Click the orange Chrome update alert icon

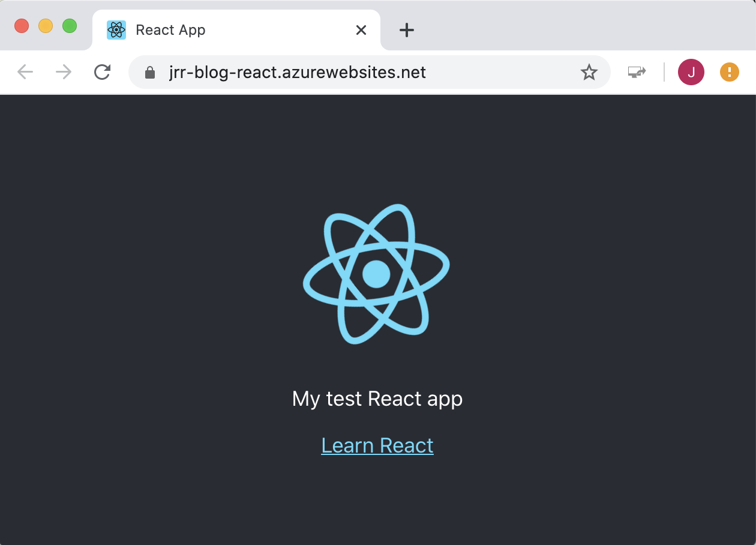click(729, 73)
